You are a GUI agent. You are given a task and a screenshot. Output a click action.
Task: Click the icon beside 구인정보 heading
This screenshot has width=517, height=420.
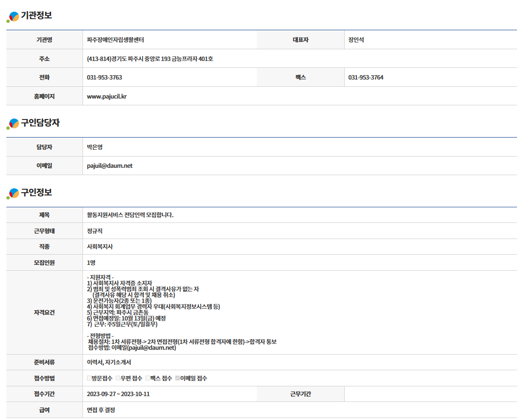click(13, 194)
